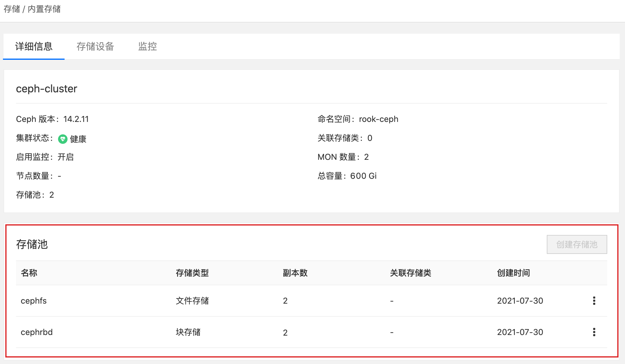Open the cephfs row three-dot actions menu

point(594,301)
